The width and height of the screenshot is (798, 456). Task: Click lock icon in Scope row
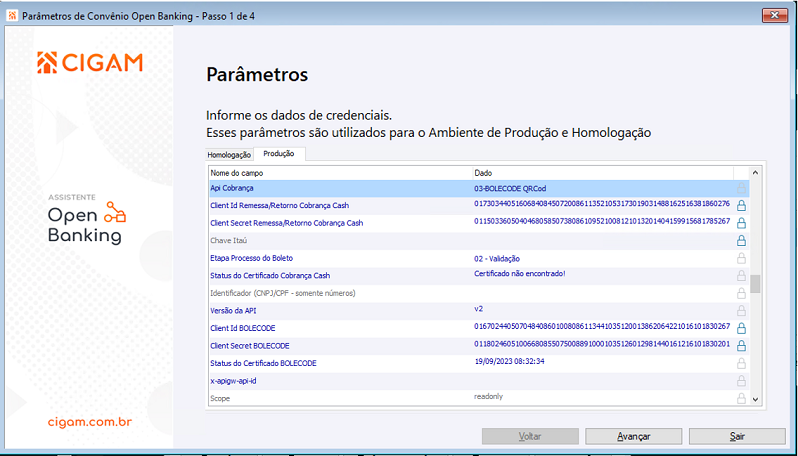click(742, 398)
